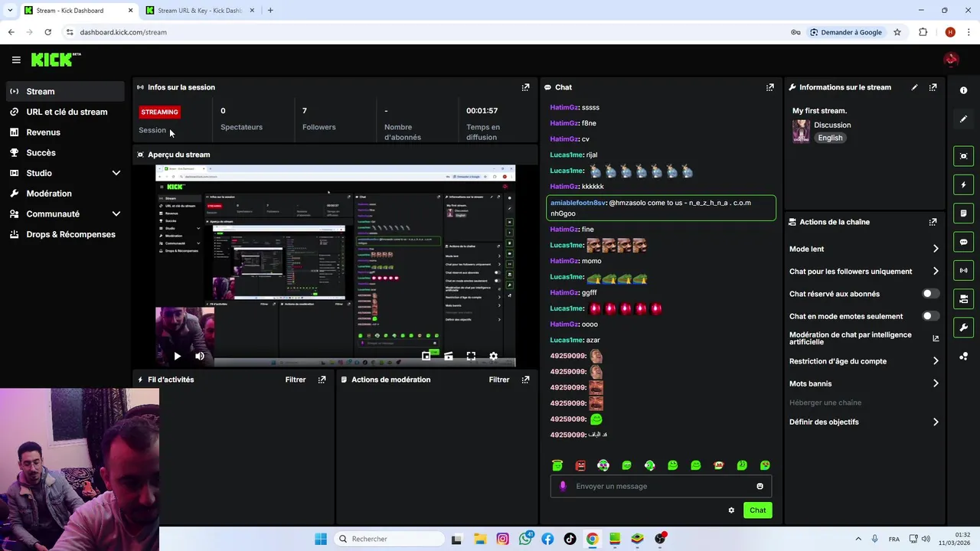
Task: Send message with green Chat button
Action: click(x=757, y=510)
